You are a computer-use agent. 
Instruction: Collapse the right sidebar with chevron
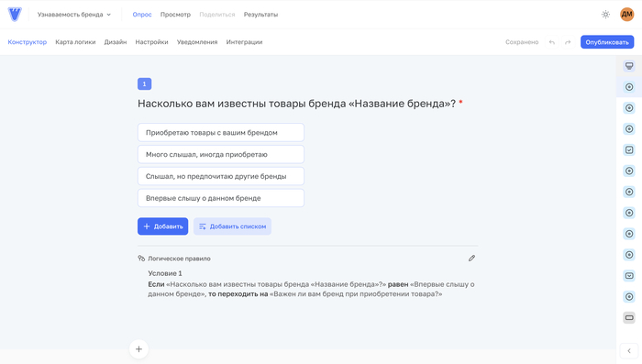point(629,351)
